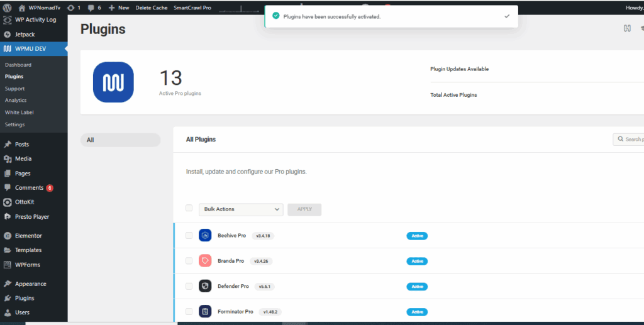
Task: Open WPMU DEV Plugins submenu item
Action: pyautogui.click(x=14, y=77)
